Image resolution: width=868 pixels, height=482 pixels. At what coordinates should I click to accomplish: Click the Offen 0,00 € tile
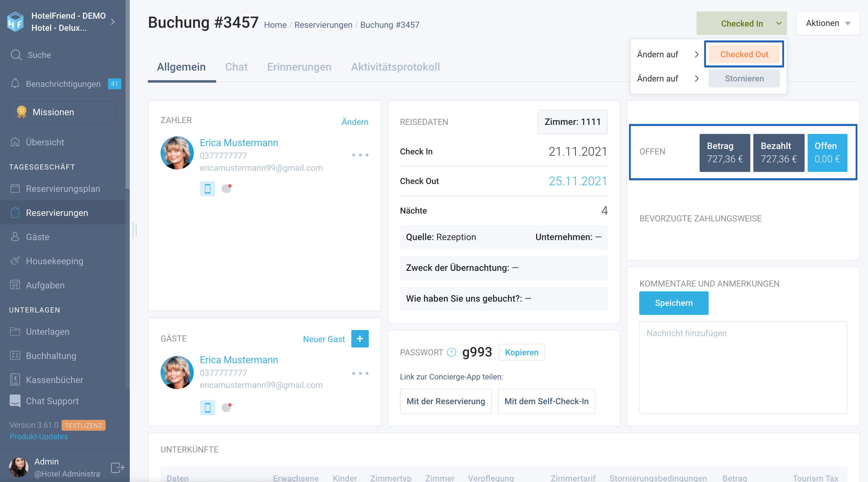[x=827, y=153]
